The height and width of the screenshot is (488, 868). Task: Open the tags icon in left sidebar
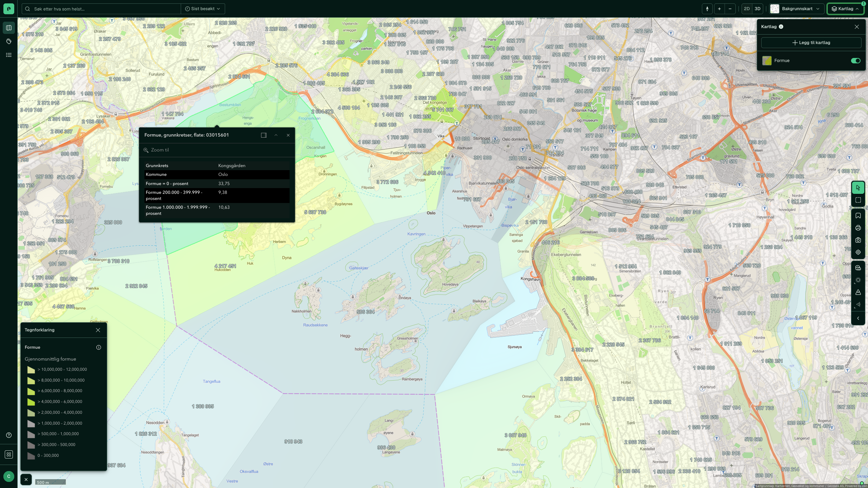click(9, 41)
